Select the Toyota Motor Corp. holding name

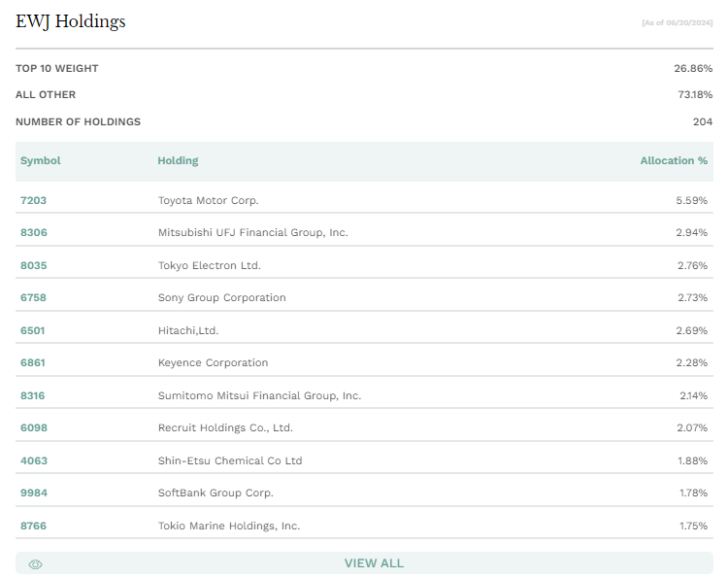(x=208, y=200)
